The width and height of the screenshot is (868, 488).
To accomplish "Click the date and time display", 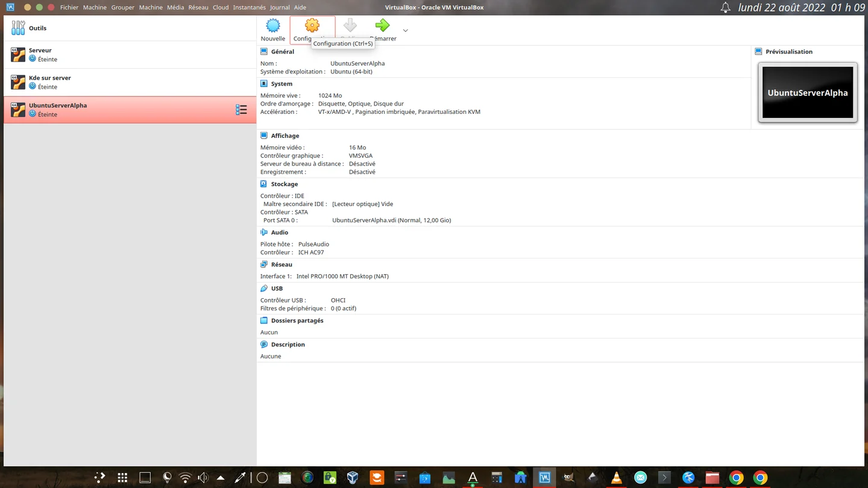I will [x=801, y=8].
